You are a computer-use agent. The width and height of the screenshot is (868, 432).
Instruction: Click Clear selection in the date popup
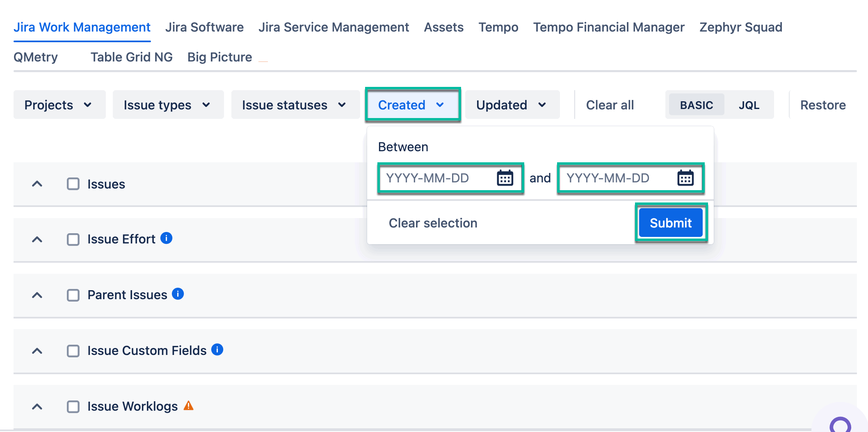click(433, 223)
